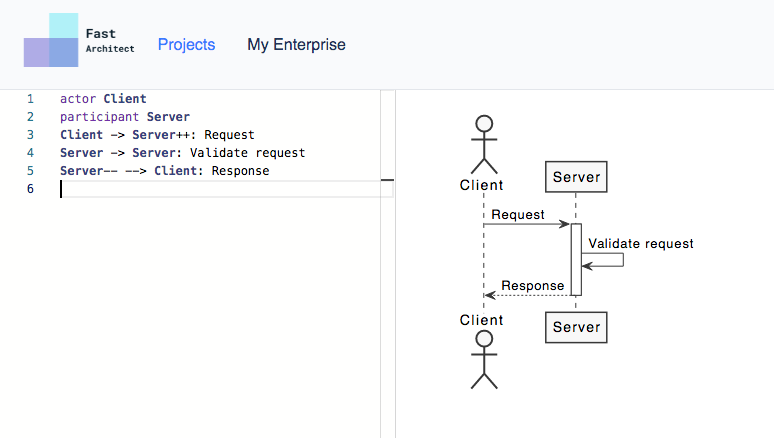774x438 pixels.
Task: Click the Validate request self-call arrow
Action: coord(603,260)
